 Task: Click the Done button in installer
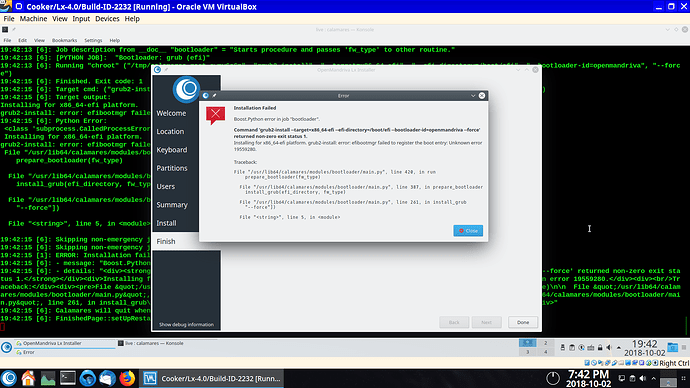click(x=523, y=322)
